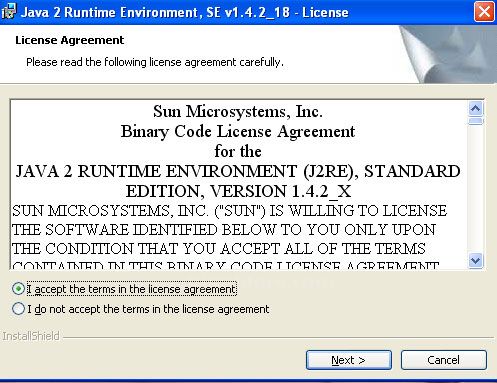This screenshot has height=383, width=497.
Task: Select I accept the terms radio button
Action: coord(18,289)
